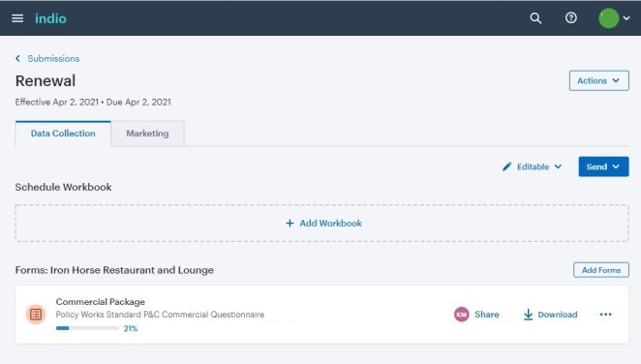Click the pencil icon beside Editable
Viewport: 641px width, 364px height.
tap(507, 167)
